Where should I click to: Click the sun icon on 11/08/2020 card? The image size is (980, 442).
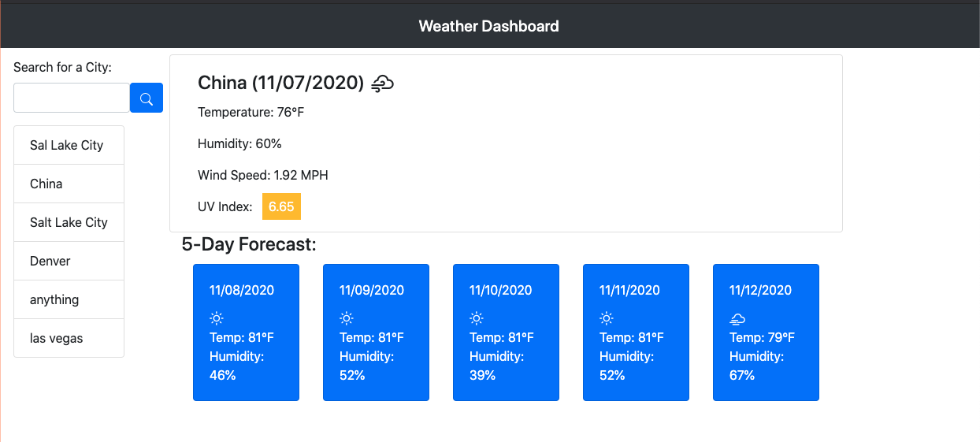[x=217, y=318]
